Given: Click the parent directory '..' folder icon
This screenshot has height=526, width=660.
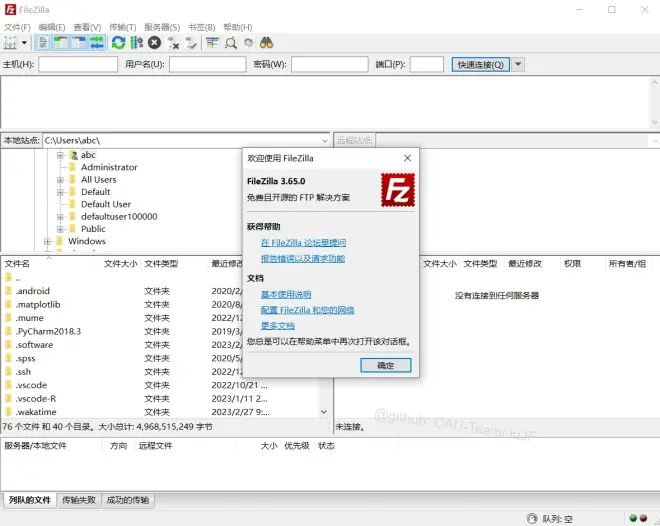Looking at the screenshot, I should point(8,278).
